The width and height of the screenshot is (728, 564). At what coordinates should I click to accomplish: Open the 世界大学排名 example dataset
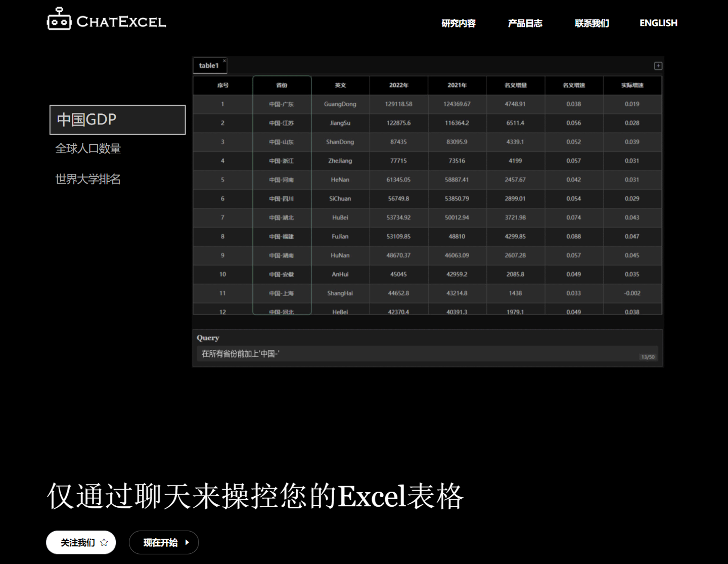click(x=87, y=179)
